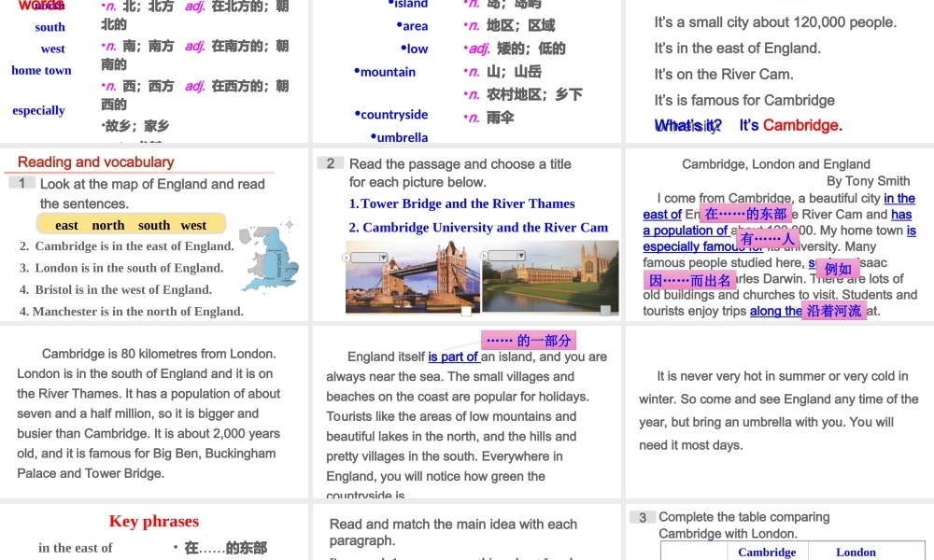
Task: Click the number 2 badge for title task
Action: click(329, 163)
